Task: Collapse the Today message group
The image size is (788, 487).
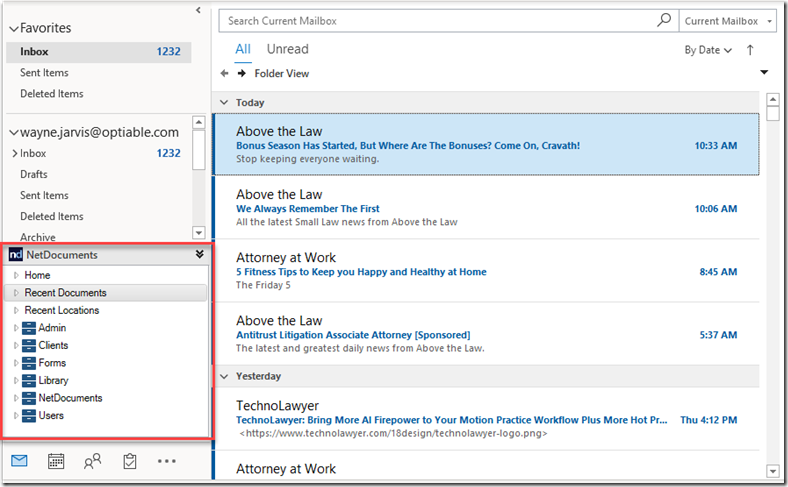Action: (x=224, y=103)
